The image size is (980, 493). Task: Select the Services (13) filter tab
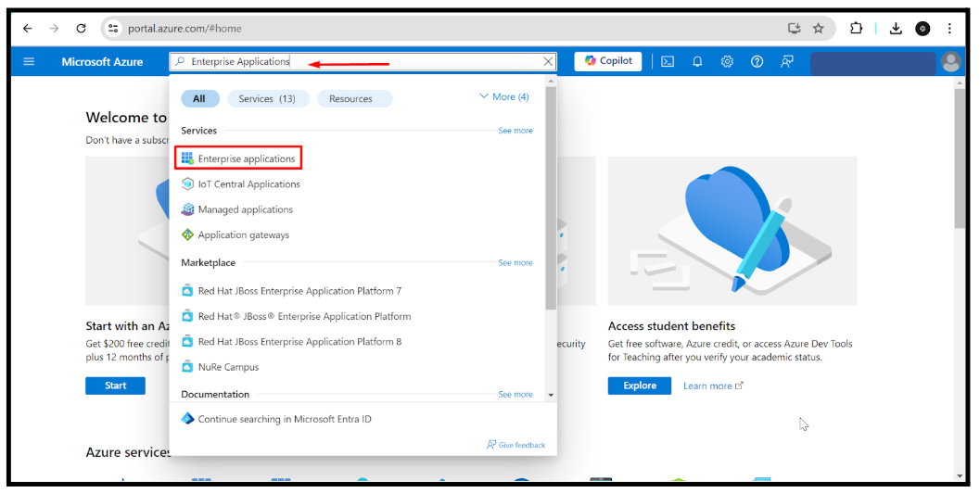pyautogui.click(x=268, y=99)
